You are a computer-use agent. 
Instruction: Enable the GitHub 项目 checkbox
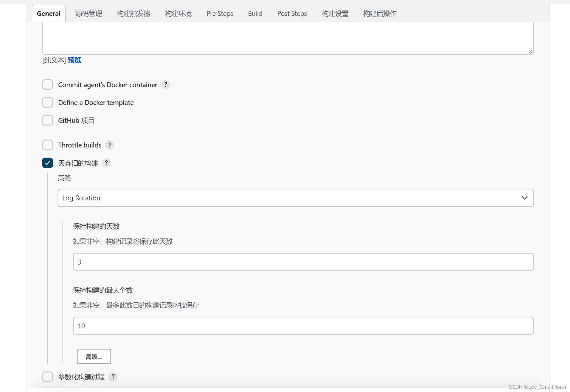pyautogui.click(x=48, y=120)
